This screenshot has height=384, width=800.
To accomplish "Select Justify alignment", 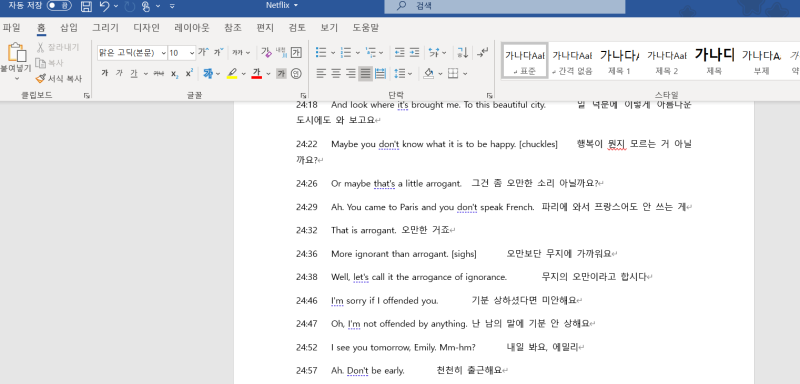I will tap(365, 74).
